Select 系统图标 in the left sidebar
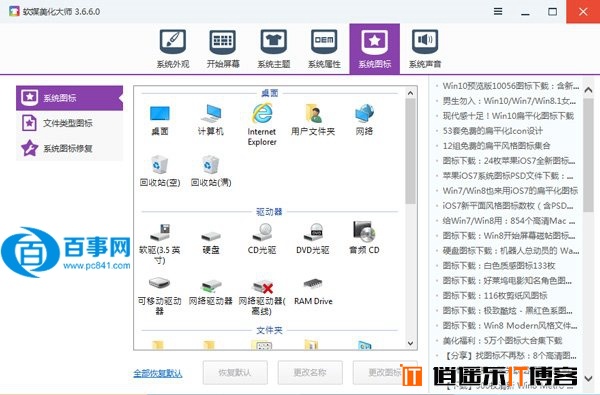 click(x=69, y=98)
